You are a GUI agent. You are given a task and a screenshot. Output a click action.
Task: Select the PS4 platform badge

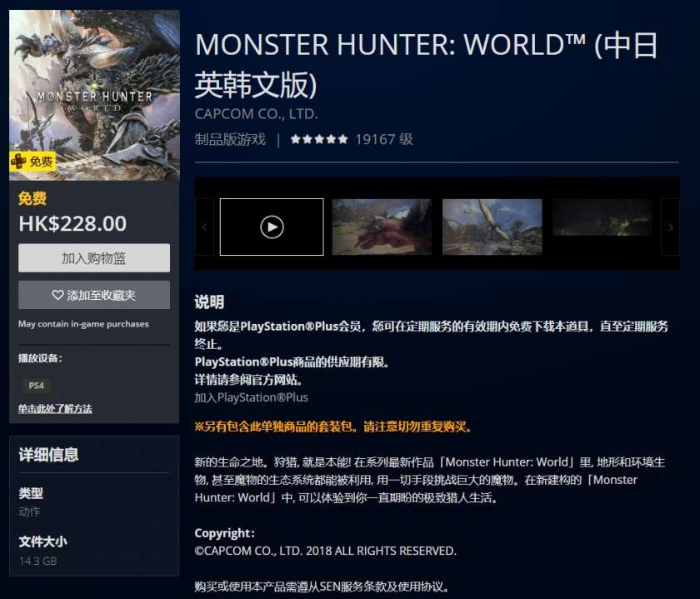(36, 386)
